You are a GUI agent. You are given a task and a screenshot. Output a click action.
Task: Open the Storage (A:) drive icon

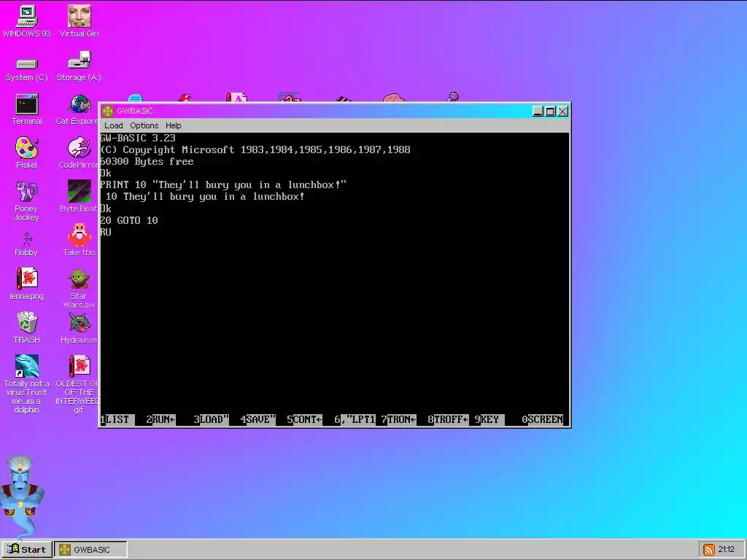click(79, 66)
